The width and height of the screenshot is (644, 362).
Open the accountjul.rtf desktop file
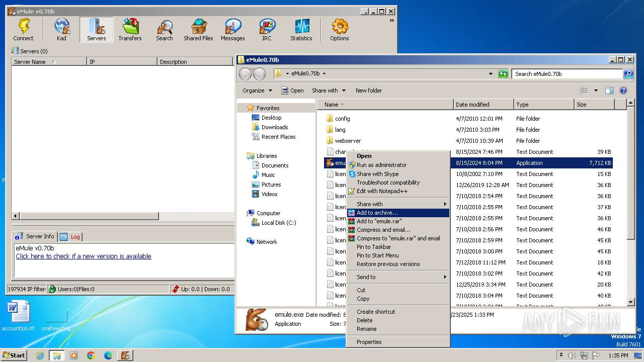18,316
